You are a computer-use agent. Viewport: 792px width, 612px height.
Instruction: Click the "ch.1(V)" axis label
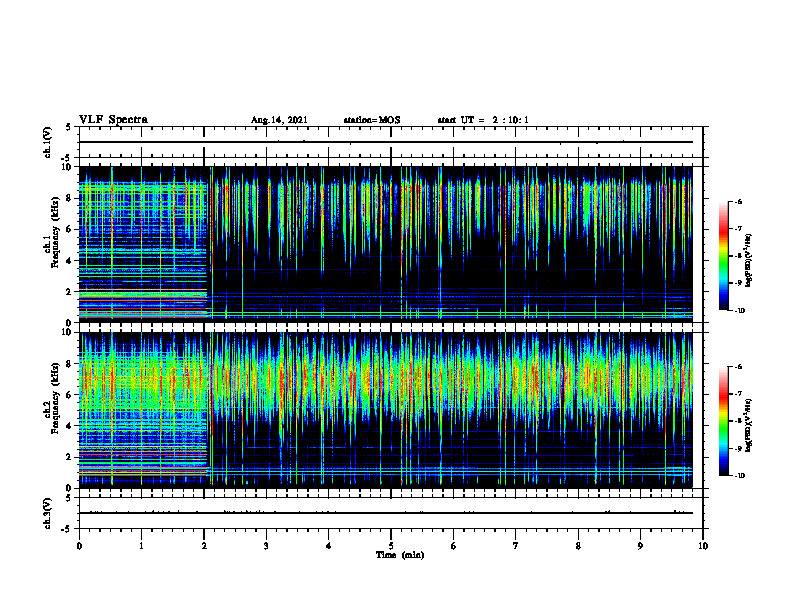click(x=48, y=142)
